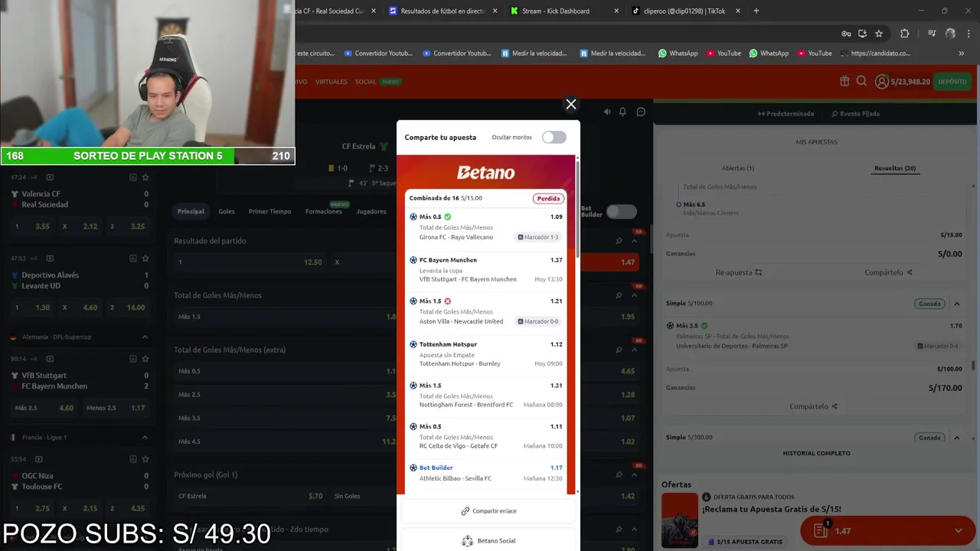Open stats icon for Valencia CF match
Image resolution: width=980 pixels, height=551 pixels.
pyautogui.click(x=132, y=178)
